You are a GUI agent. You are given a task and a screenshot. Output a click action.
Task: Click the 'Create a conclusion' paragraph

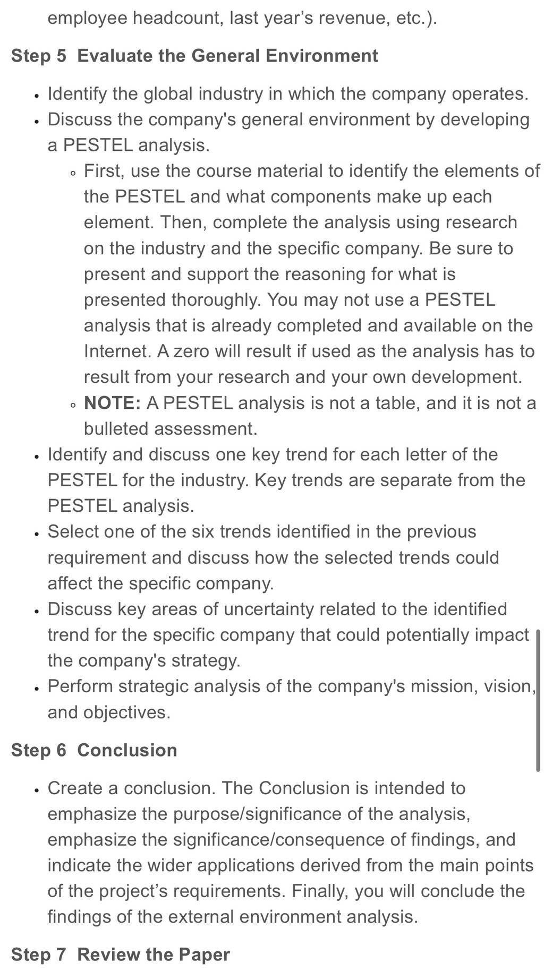pos(291,853)
